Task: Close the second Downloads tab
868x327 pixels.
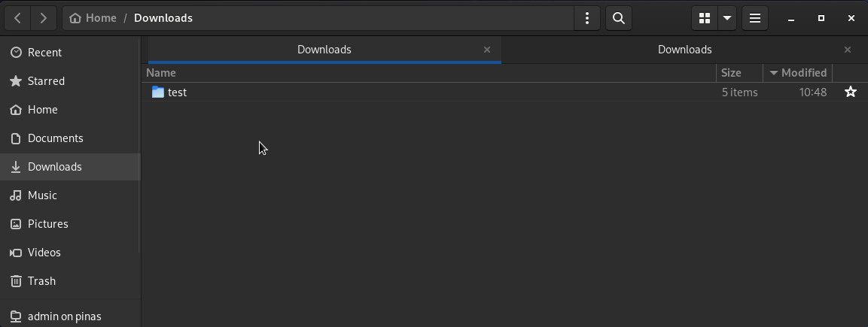Action: coord(848,50)
